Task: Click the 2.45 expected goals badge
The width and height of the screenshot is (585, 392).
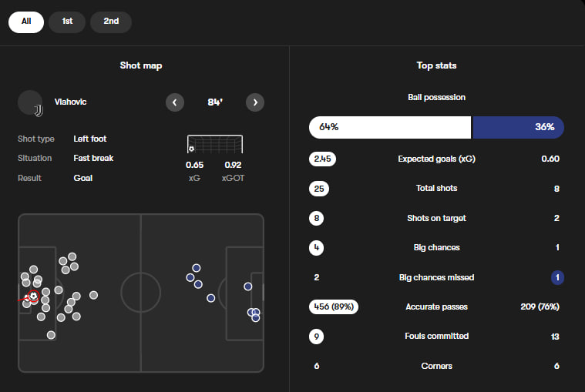Action: [322, 159]
